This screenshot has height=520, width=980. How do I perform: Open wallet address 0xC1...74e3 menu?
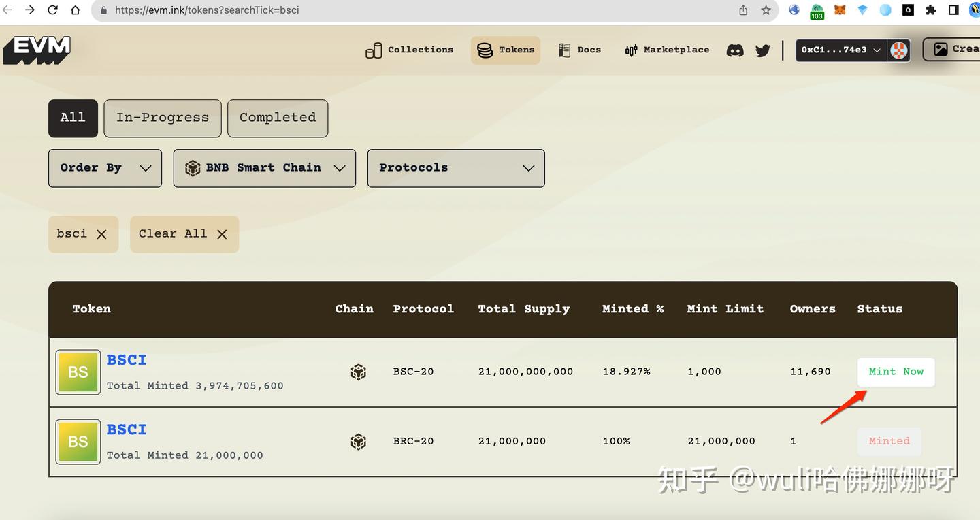tap(842, 50)
